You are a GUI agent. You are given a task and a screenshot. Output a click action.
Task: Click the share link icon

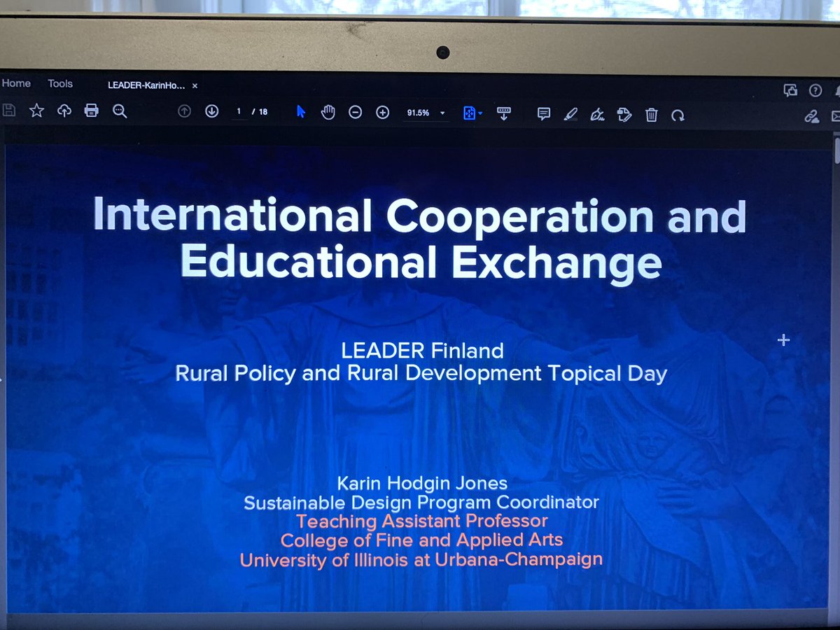point(811,116)
